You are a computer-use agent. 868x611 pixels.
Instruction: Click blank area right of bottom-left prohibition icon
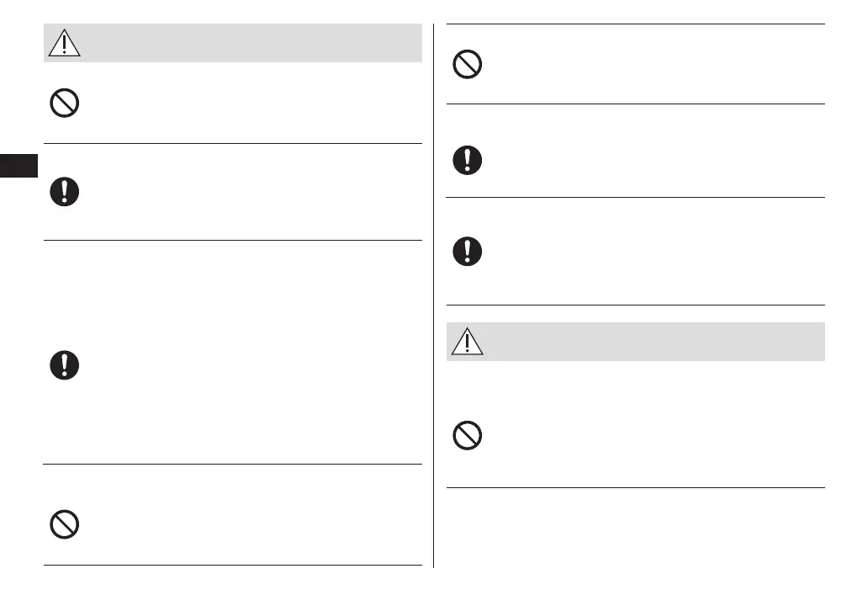(252, 525)
